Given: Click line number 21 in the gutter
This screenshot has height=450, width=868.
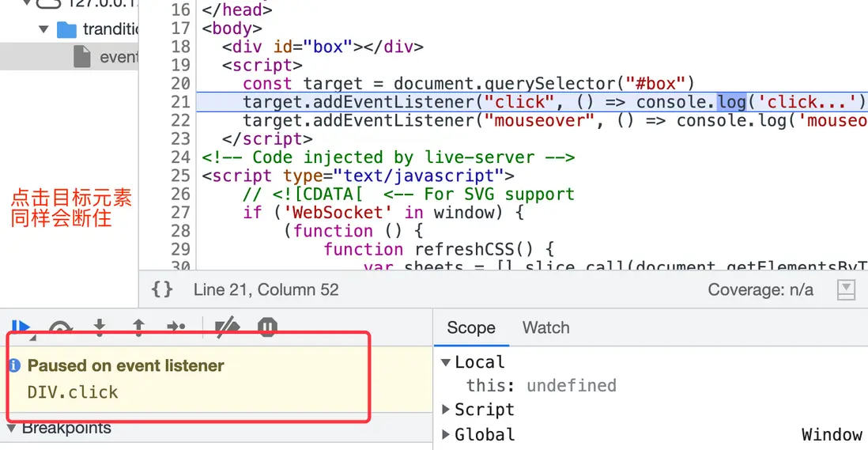Looking at the screenshot, I should click(180, 102).
